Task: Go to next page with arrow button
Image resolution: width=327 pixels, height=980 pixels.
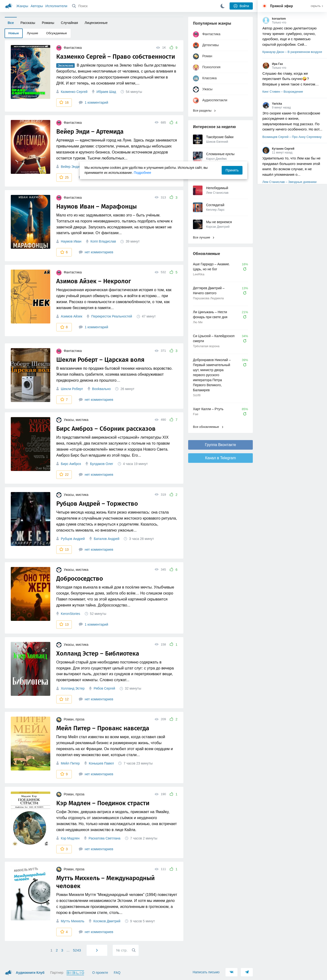Action: (96, 950)
